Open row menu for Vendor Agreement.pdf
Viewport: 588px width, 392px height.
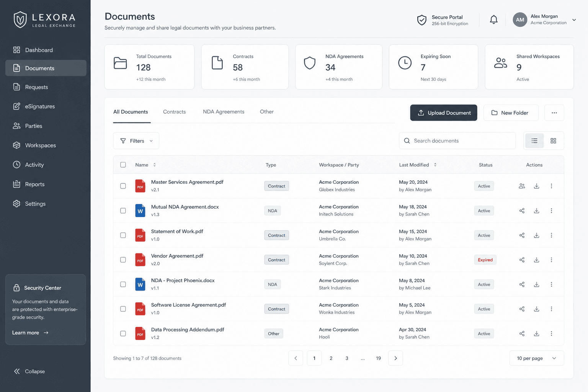click(x=551, y=260)
